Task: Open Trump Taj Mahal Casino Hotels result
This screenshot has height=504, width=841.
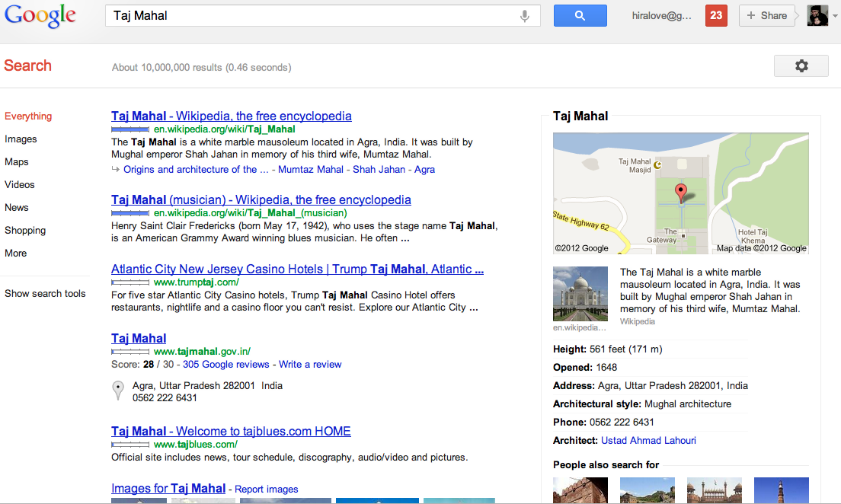Action: pyautogui.click(x=297, y=270)
